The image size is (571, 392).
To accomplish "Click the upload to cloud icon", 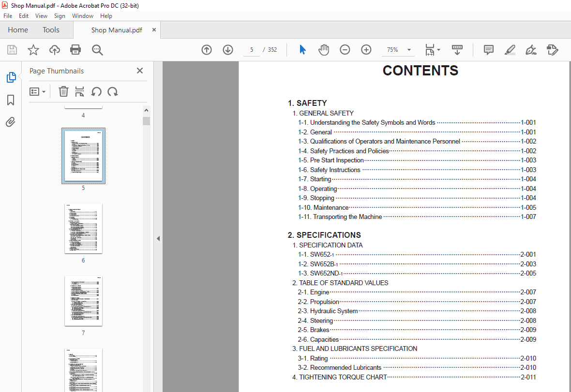I will click(55, 50).
